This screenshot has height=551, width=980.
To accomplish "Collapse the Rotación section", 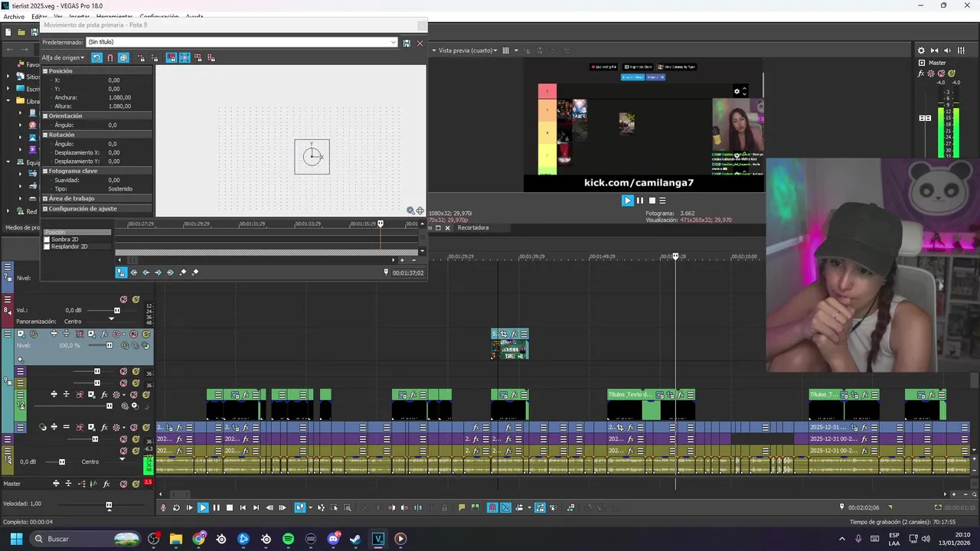I will tap(45, 135).
